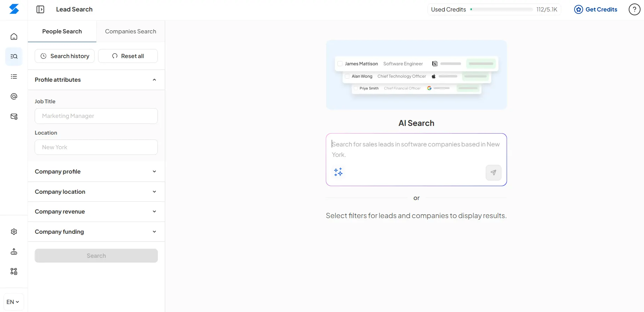Switch to People Search tab
Viewport: 644px width, 312px height.
(62, 31)
